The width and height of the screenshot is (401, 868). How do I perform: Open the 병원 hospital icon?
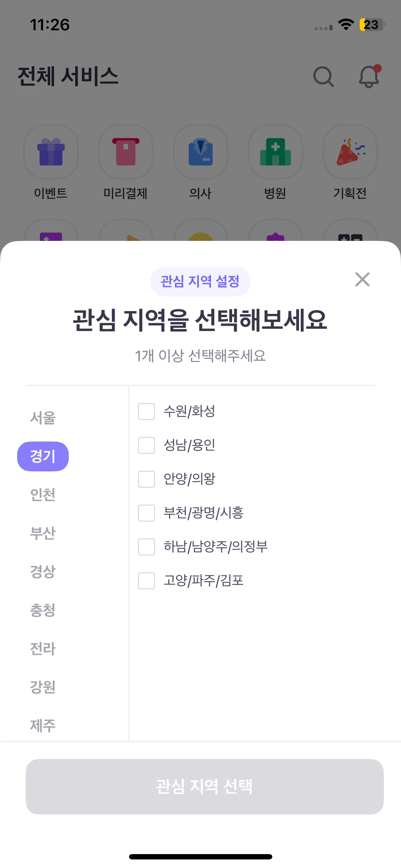(x=276, y=152)
